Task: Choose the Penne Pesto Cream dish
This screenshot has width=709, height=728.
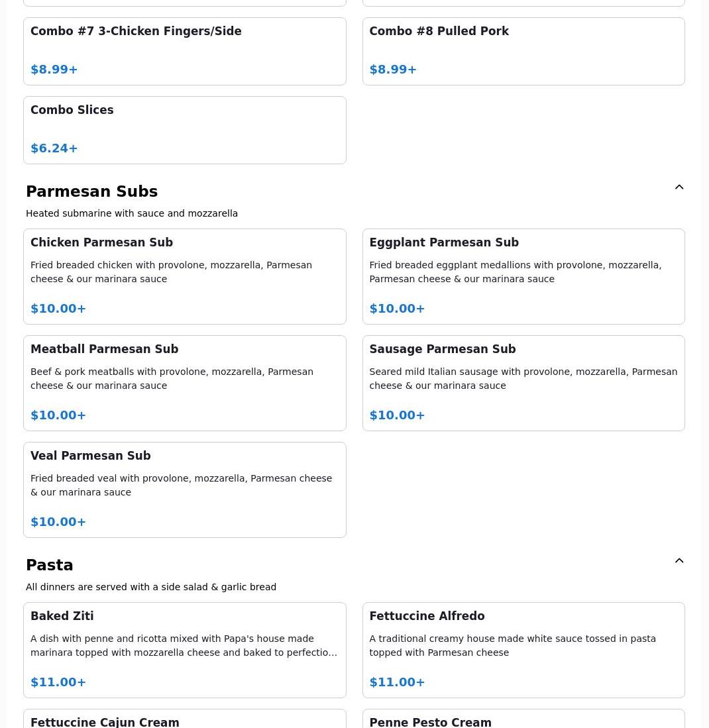Action: coord(523,720)
